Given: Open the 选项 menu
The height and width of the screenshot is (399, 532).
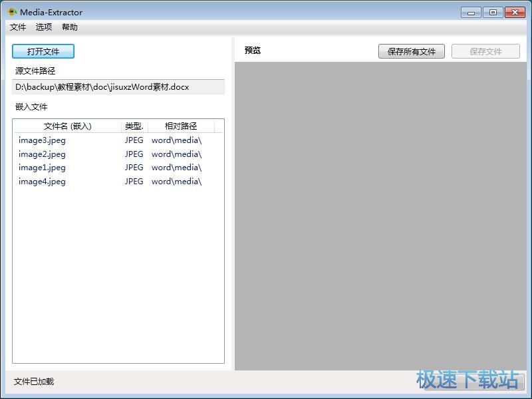Looking at the screenshot, I should (43, 27).
